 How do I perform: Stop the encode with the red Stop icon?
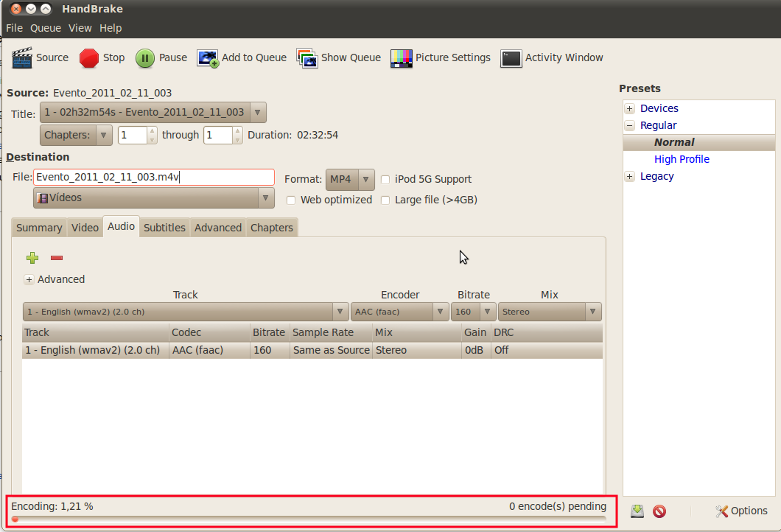point(89,57)
